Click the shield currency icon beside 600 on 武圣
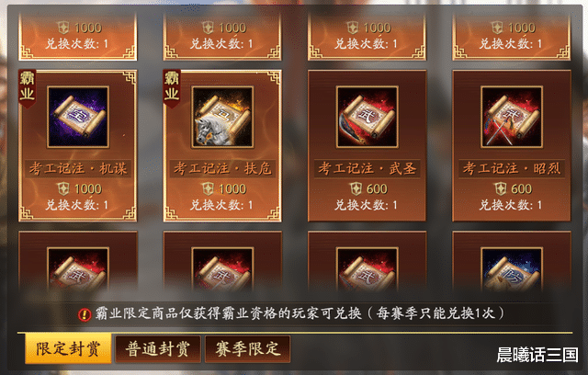The height and width of the screenshot is (375, 588). (356, 189)
